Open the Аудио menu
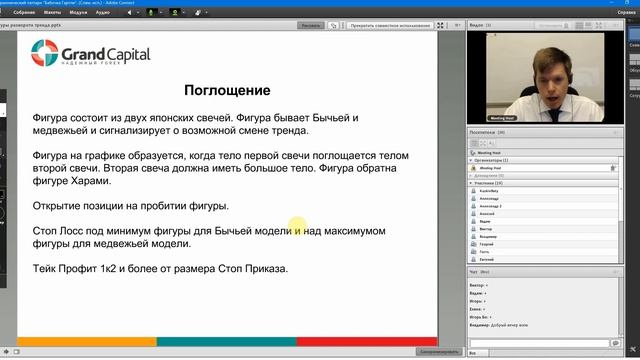 pyautogui.click(x=102, y=12)
